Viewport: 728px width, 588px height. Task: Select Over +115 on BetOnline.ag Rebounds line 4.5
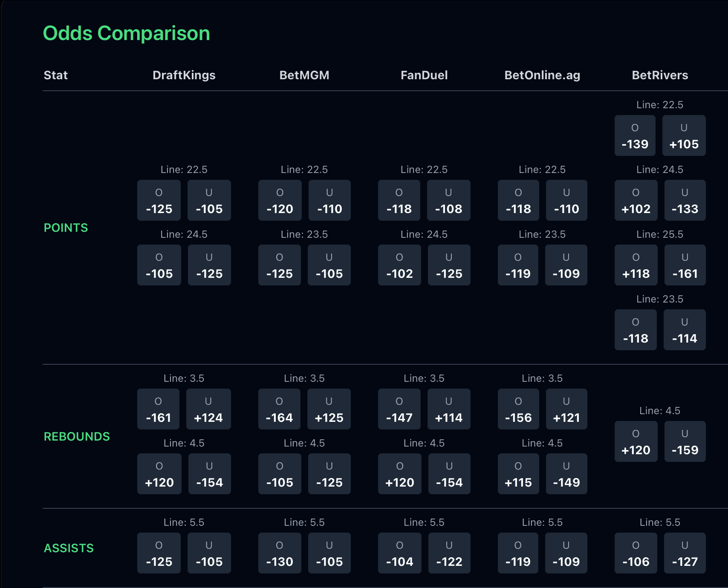(517, 474)
